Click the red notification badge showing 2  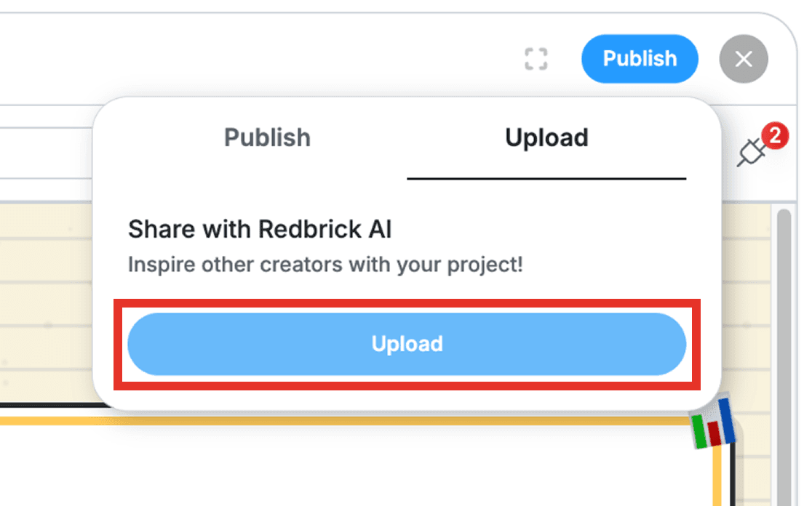pos(775,136)
